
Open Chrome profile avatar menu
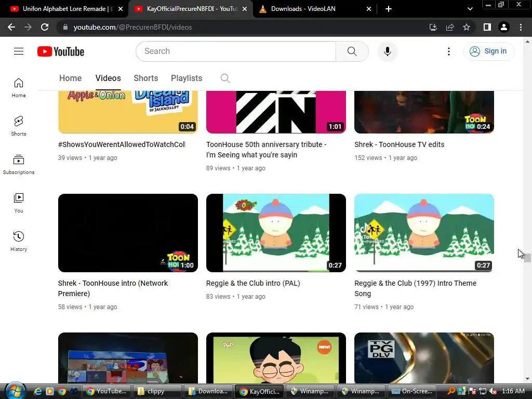click(504, 27)
